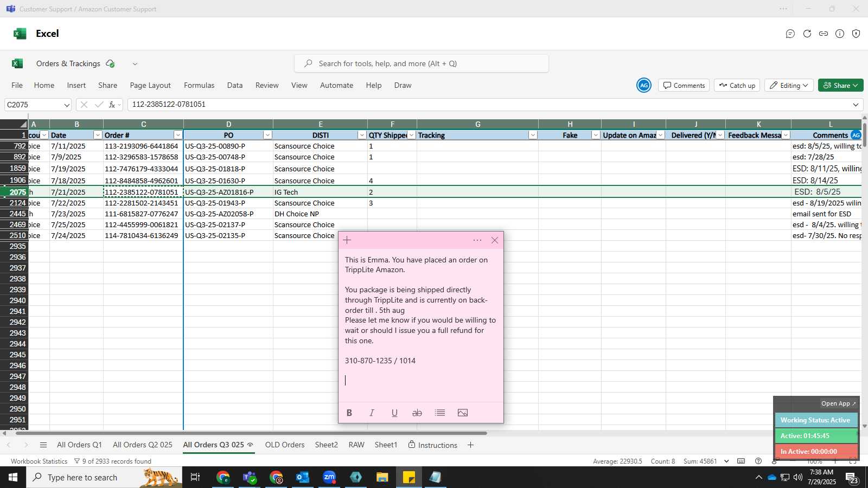Open the help question mark in status bar
The width and height of the screenshot is (868, 488).
pyautogui.click(x=758, y=461)
